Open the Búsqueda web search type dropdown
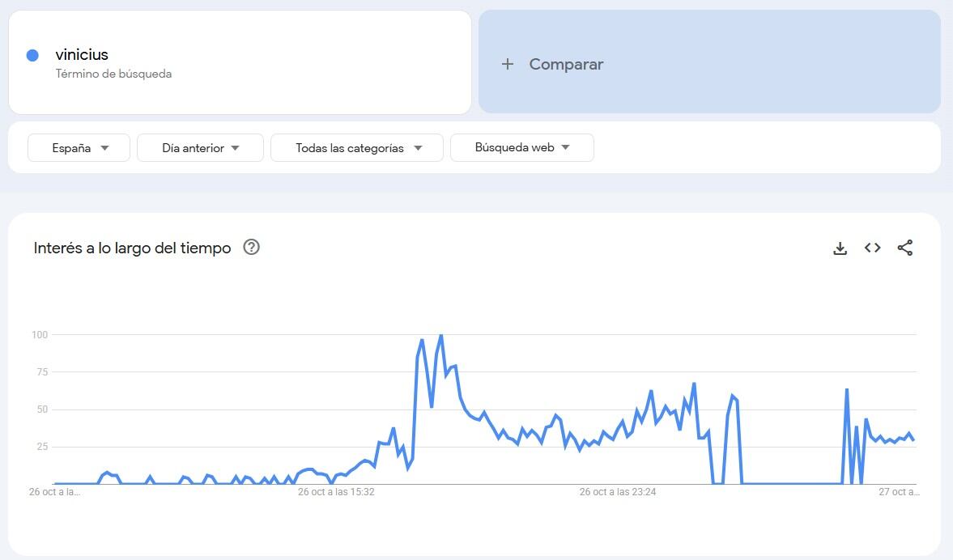The height and width of the screenshot is (560, 953). click(x=521, y=148)
